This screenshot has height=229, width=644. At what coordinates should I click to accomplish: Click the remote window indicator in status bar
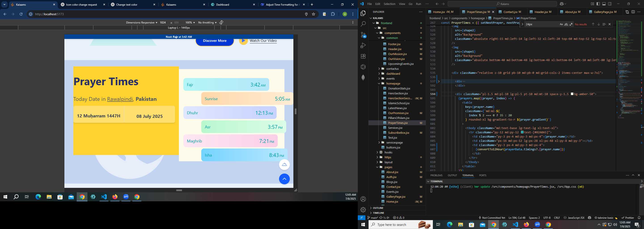(x=362, y=218)
